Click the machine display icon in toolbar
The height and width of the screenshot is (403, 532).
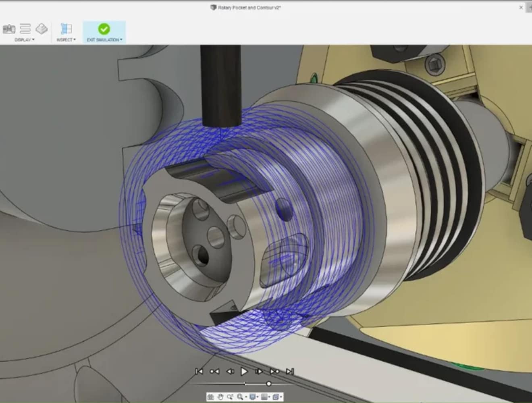click(9, 29)
